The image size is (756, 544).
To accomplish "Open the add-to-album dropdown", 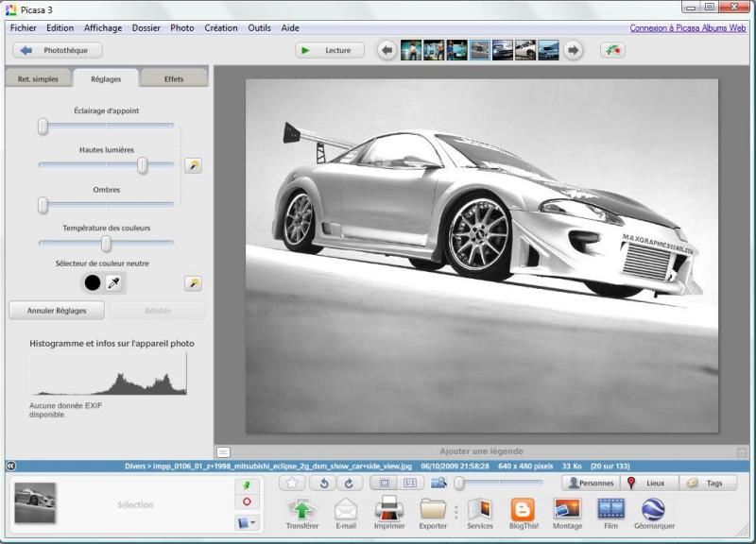I will (x=247, y=523).
